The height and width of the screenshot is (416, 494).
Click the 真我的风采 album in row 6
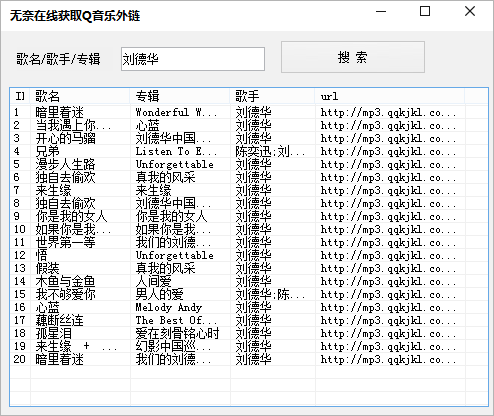(165, 177)
